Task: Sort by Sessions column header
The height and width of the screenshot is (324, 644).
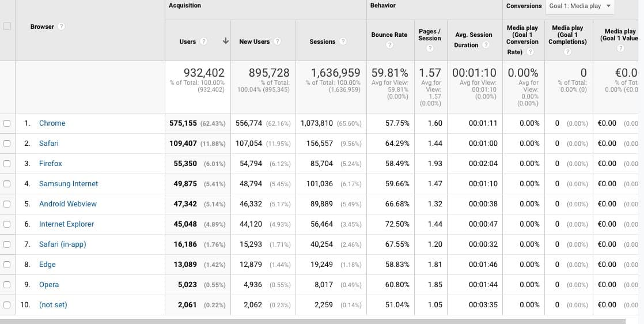Action: (322, 42)
